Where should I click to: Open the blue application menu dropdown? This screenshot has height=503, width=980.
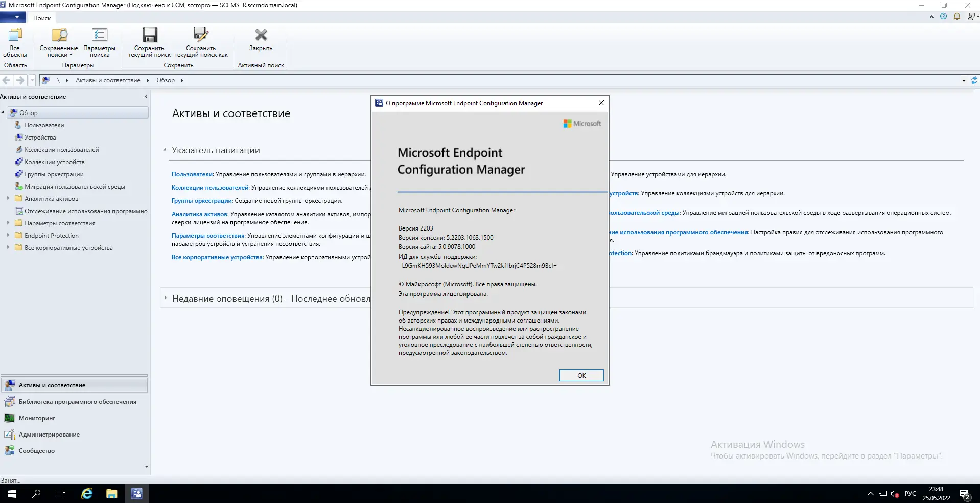(x=13, y=17)
